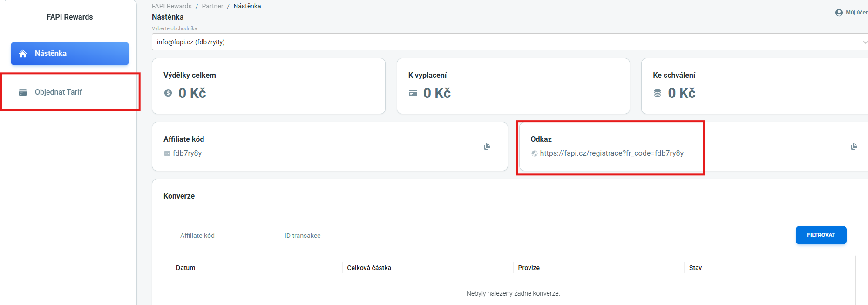Click the user avatar icon
868x305 pixels.
(x=839, y=13)
